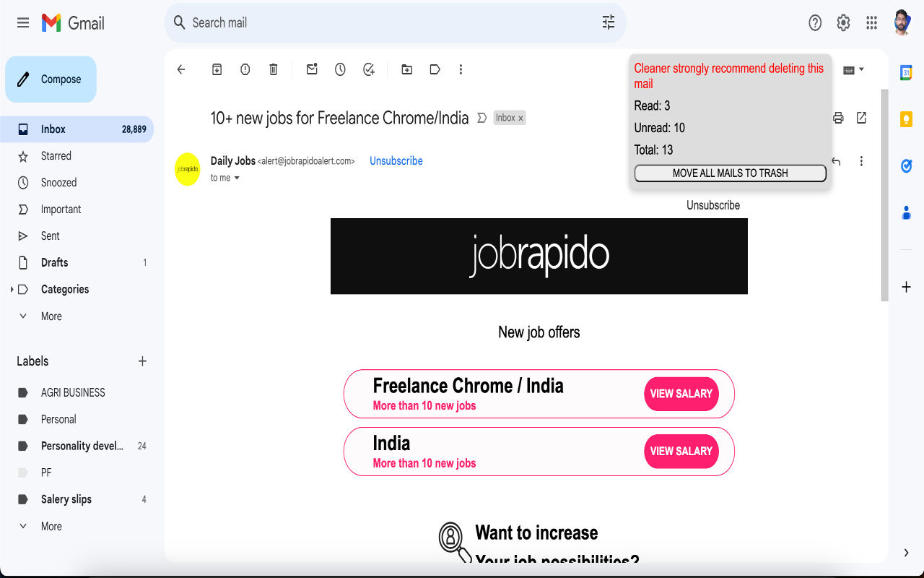Screen dimensions: 924x578
Task: Switch to the Important folder
Action: pos(59,209)
